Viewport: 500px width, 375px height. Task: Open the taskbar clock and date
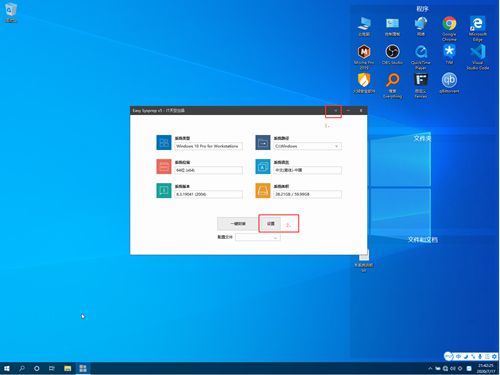click(x=486, y=368)
